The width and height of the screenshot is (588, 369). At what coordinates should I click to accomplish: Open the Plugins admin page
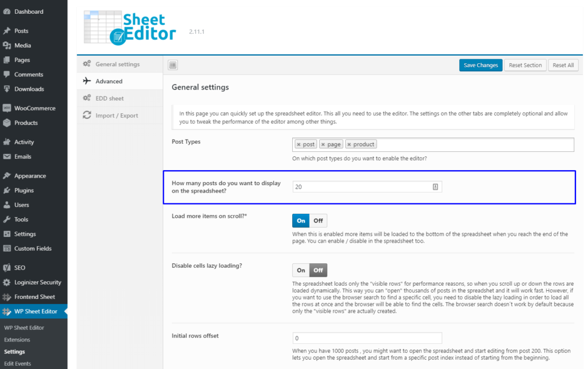24,190
